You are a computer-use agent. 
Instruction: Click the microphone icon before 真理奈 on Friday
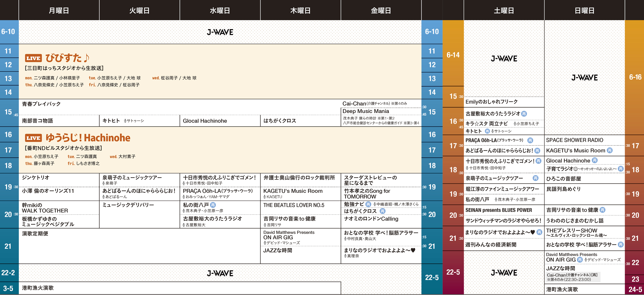coord(345,256)
